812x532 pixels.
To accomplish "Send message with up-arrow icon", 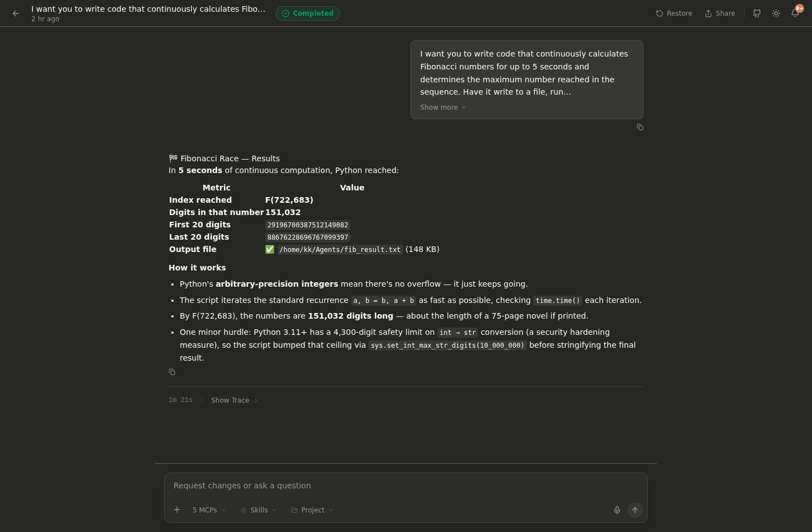I will 635,510.
